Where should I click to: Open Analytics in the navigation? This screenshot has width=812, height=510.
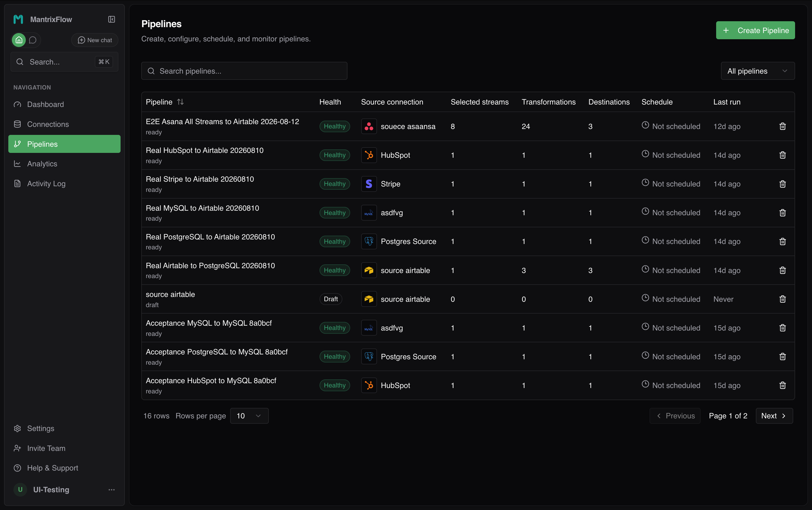(64, 164)
